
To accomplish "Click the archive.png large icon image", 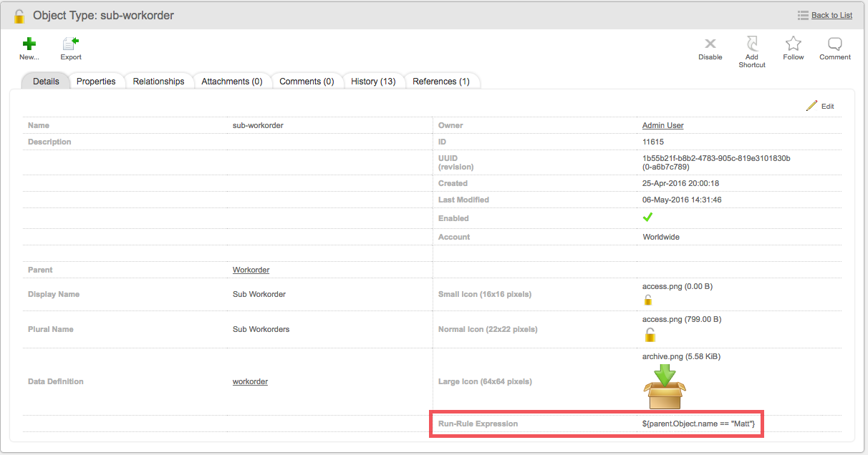I will (665, 385).
